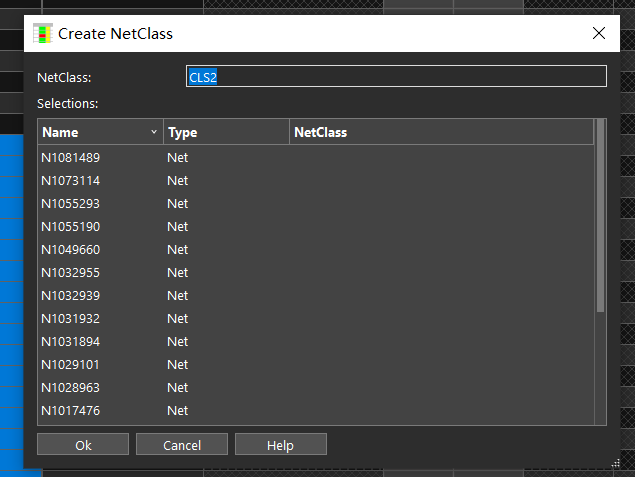Click the dialog resize grip

coord(616,464)
